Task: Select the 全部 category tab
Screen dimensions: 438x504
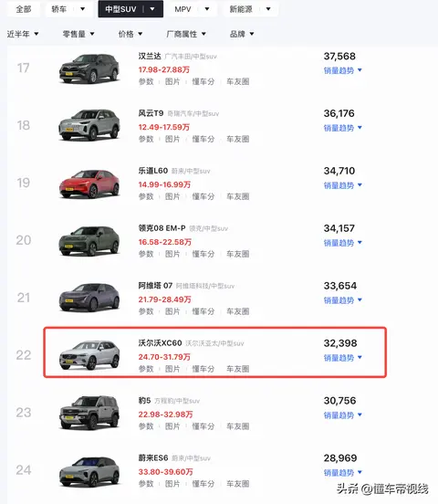Action: [24, 9]
